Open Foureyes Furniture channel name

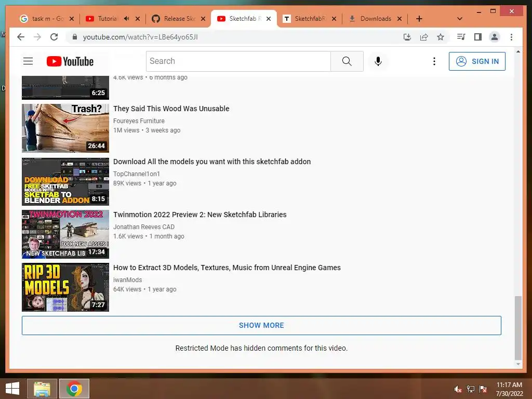[139, 121]
